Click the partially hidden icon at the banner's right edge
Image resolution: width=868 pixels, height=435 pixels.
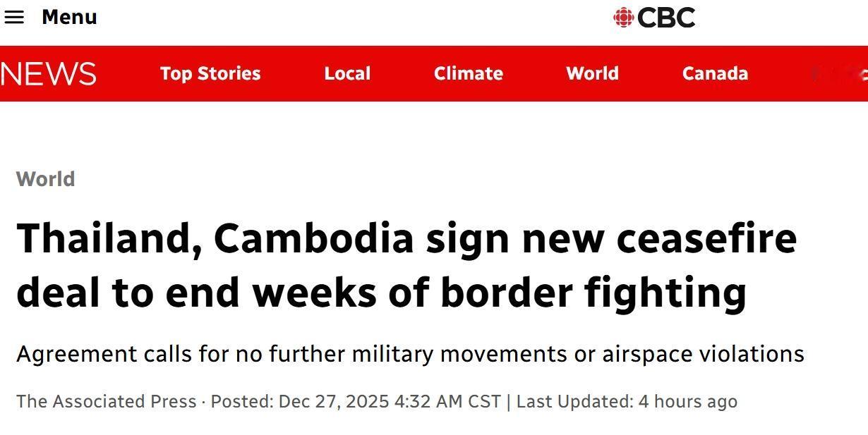tap(854, 73)
